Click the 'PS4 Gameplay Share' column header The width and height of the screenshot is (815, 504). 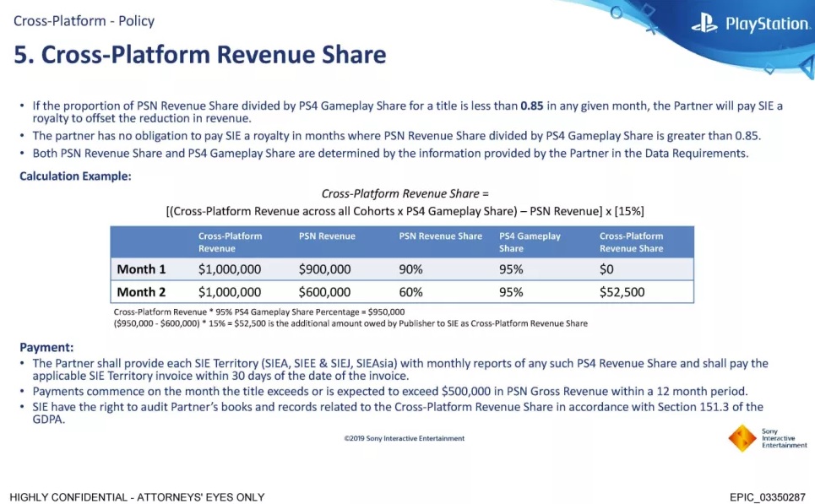[530, 242]
